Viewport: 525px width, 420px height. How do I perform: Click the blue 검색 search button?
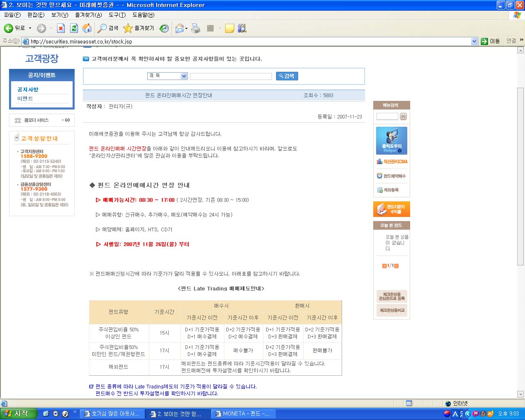pos(287,76)
